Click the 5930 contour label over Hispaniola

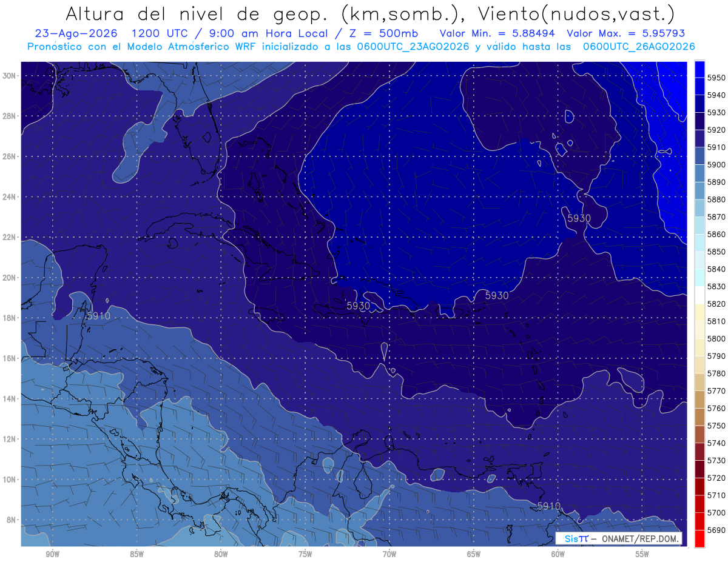click(x=358, y=306)
